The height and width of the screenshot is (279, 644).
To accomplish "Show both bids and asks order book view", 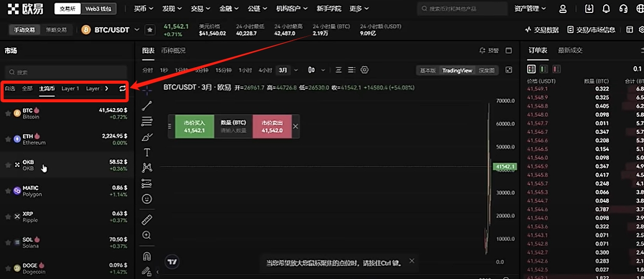I will [531, 69].
